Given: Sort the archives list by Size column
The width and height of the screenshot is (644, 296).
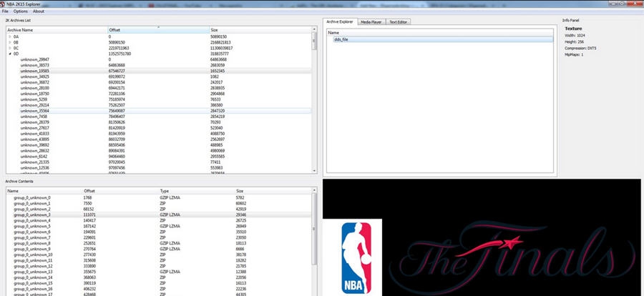Looking at the screenshot, I should 260,30.
